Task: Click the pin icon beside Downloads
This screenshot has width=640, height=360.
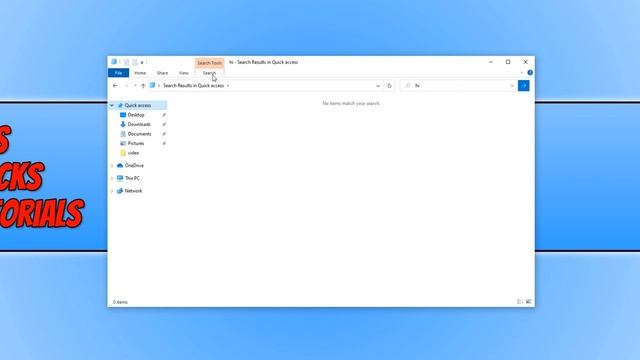Action: [x=164, y=124]
